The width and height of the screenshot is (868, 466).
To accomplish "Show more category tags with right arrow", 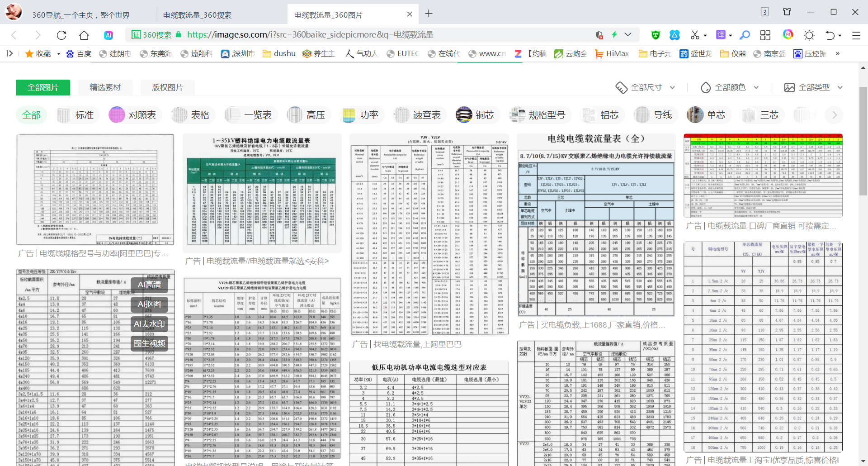I will tap(835, 115).
